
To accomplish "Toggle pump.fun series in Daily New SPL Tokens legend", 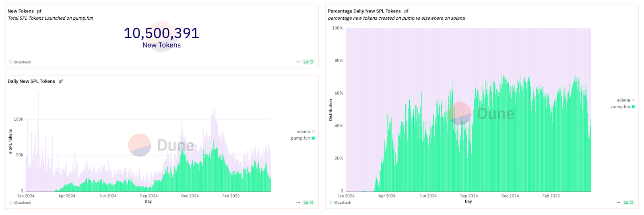I will pyautogui.click(x=303, y=138).
